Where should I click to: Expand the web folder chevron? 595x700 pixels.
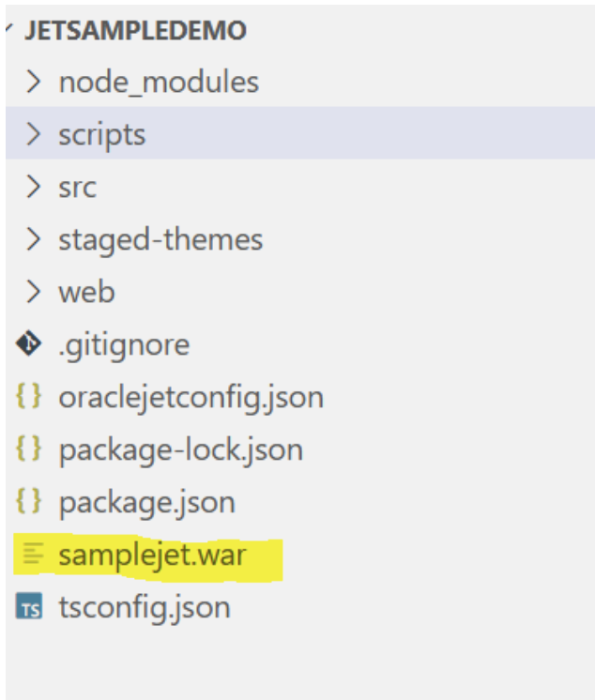click(x=35, y=292)
